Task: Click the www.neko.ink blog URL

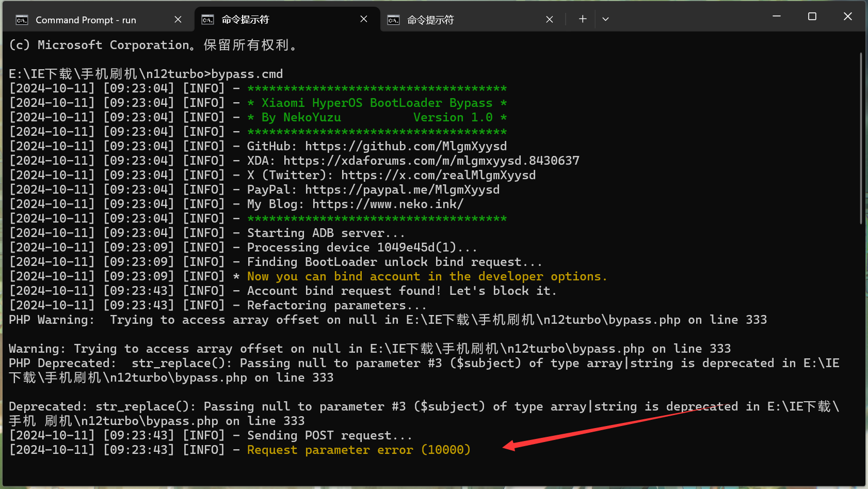Action: [388, 204]
